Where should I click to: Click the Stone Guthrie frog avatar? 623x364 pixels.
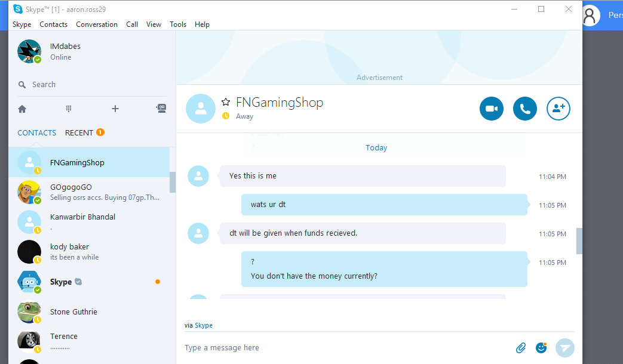[29, 311]
